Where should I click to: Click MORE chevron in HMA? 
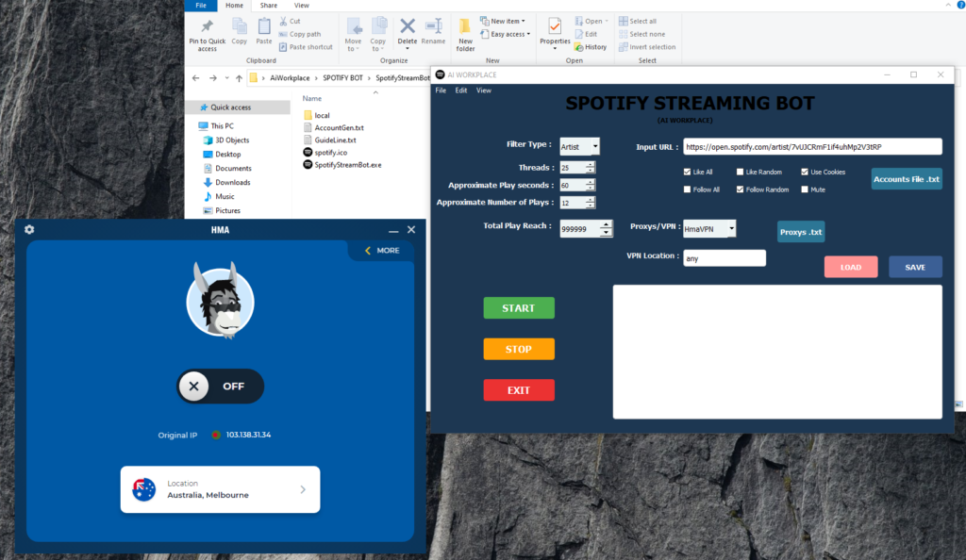click(368, 251)
